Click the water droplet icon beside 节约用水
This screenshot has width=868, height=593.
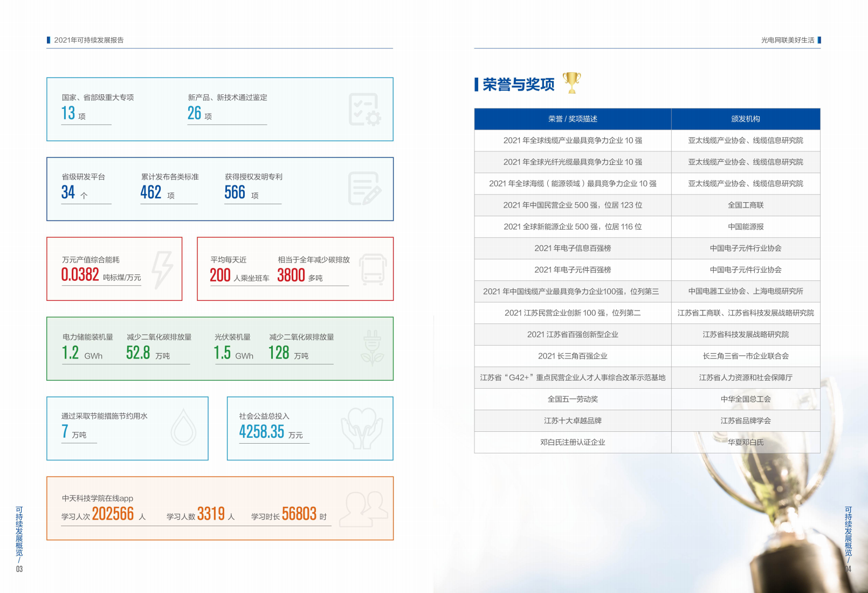point(183,427)
